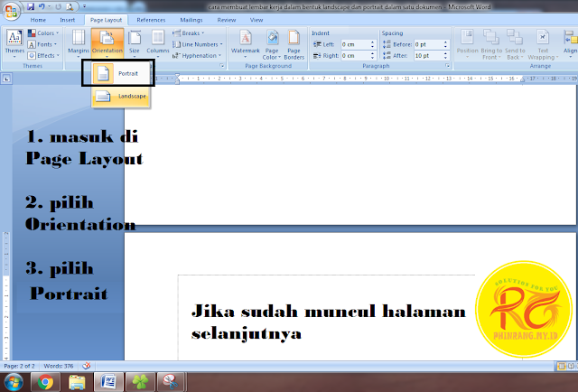Edit Spacing Before value field
The height and width of the screenshot is (392, 578).
pyautogui.click(x=429, y=44)
